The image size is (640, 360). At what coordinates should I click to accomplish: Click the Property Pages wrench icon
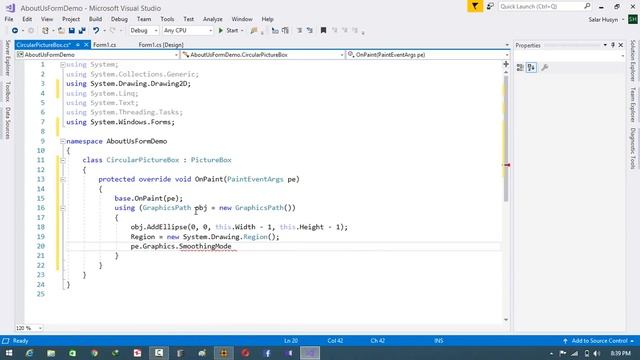(544, 68)
